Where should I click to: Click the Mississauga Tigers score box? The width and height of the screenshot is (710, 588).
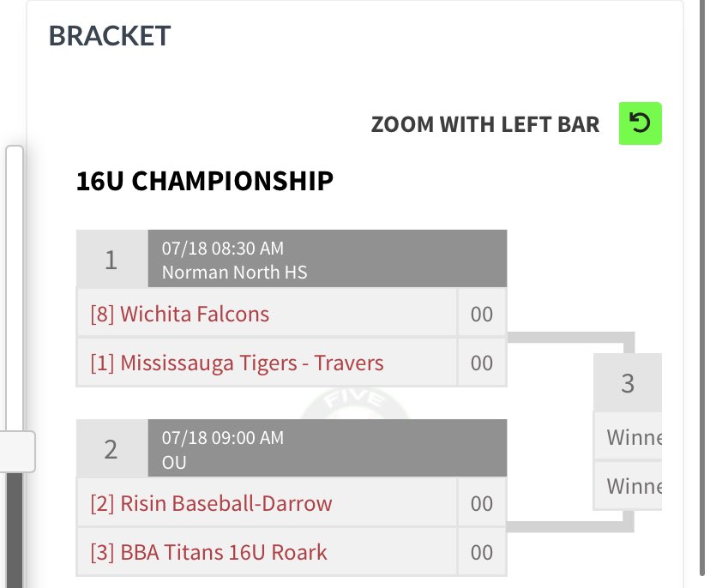(482, 363)
